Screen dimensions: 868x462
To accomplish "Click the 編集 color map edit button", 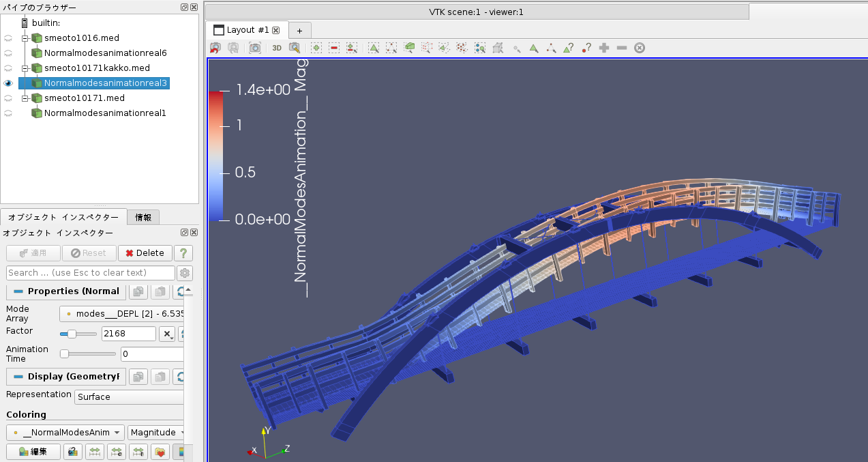I will 33,452.
